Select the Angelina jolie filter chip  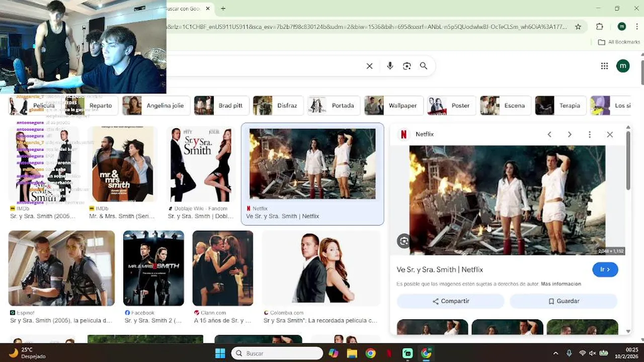[156, 106]
